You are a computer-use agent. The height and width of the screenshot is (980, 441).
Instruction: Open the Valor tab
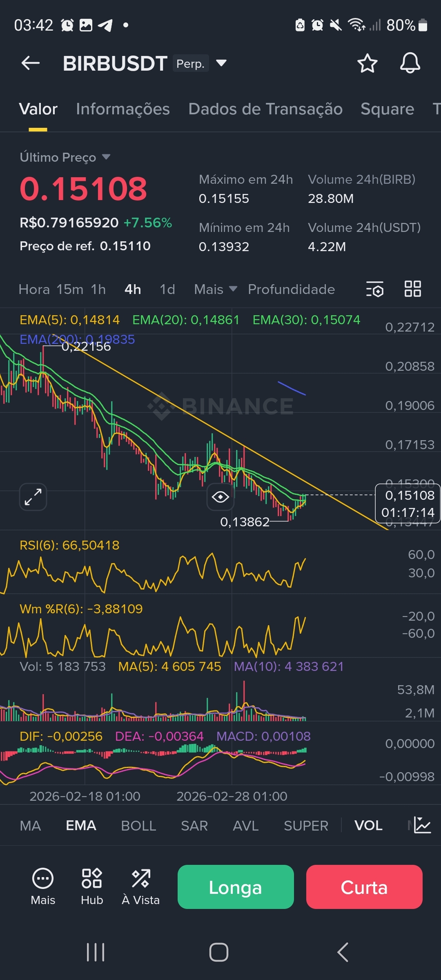(x=38, y=109)
